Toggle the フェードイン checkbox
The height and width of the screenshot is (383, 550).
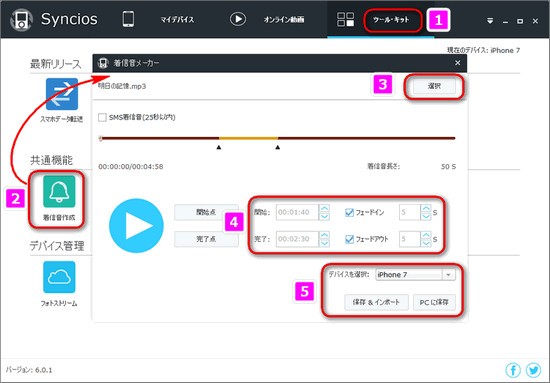tap(349, 212)
